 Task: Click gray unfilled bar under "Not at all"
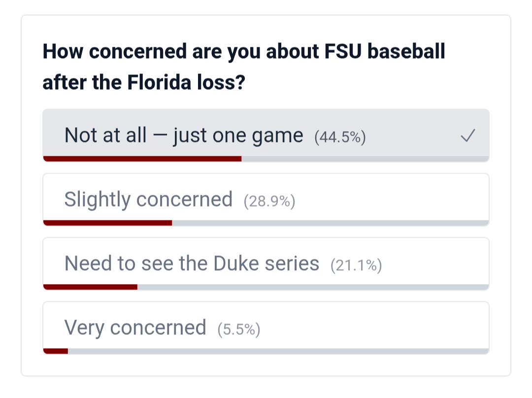pyautogui.click(x=365, y=159)
